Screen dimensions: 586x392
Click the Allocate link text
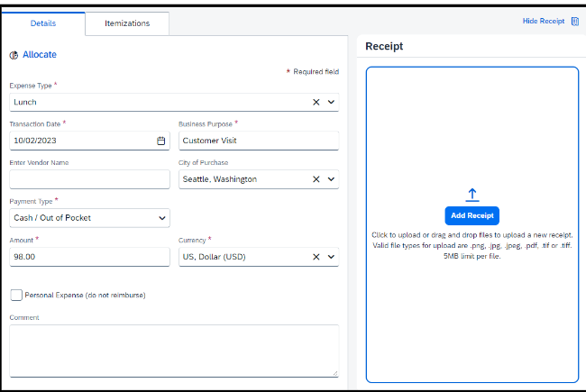click(x=40, y=55)
